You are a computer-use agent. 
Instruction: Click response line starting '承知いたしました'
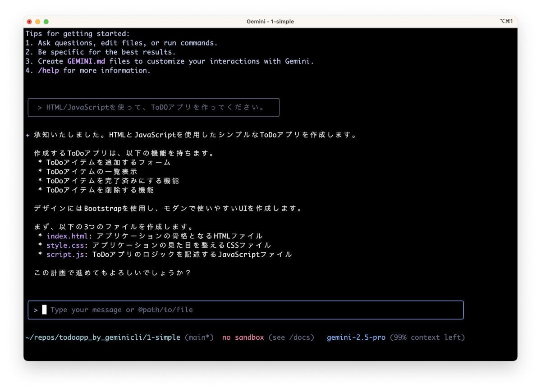pyautogui.click(x=195, y=135)
